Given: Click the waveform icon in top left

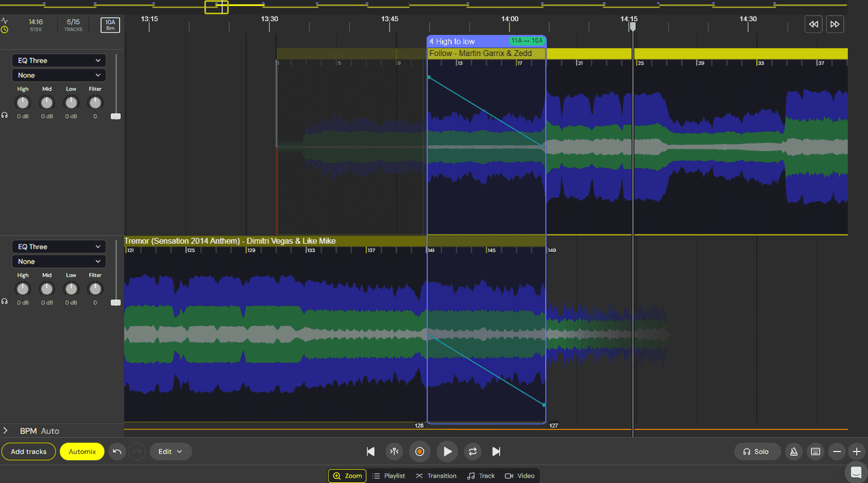Looking at the screenshot, I should coord(5,20).
